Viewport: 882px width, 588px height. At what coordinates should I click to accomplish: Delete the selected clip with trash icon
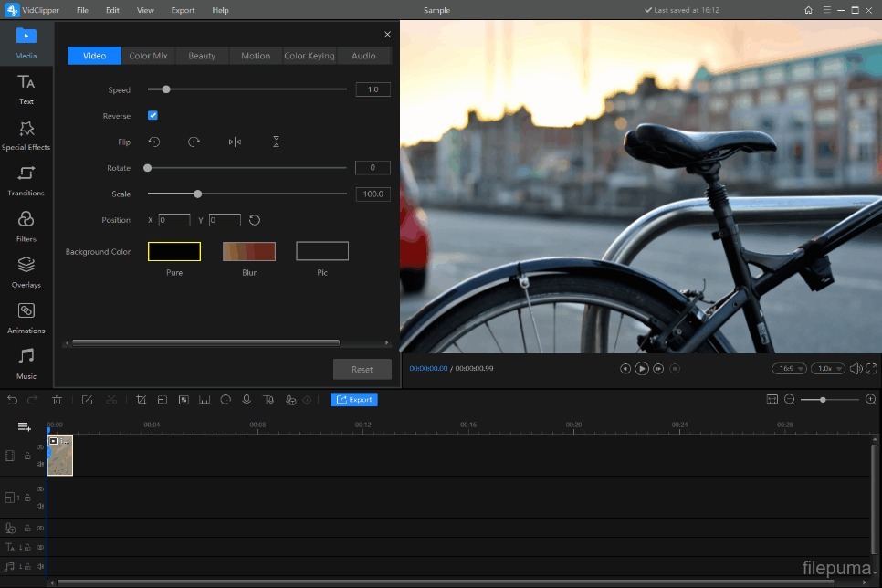(x=58, y=400)
